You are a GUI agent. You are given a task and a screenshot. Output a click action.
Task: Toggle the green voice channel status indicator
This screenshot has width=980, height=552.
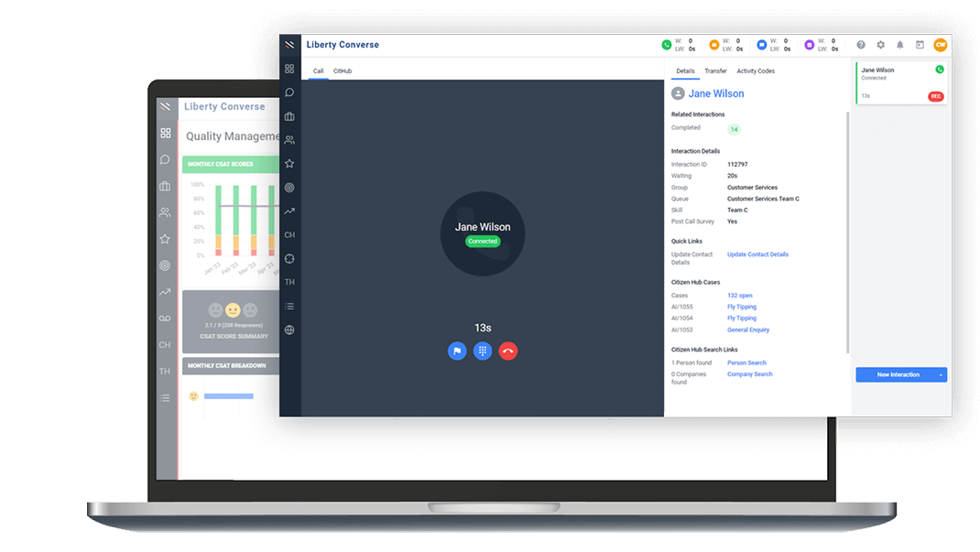(669, 43)
